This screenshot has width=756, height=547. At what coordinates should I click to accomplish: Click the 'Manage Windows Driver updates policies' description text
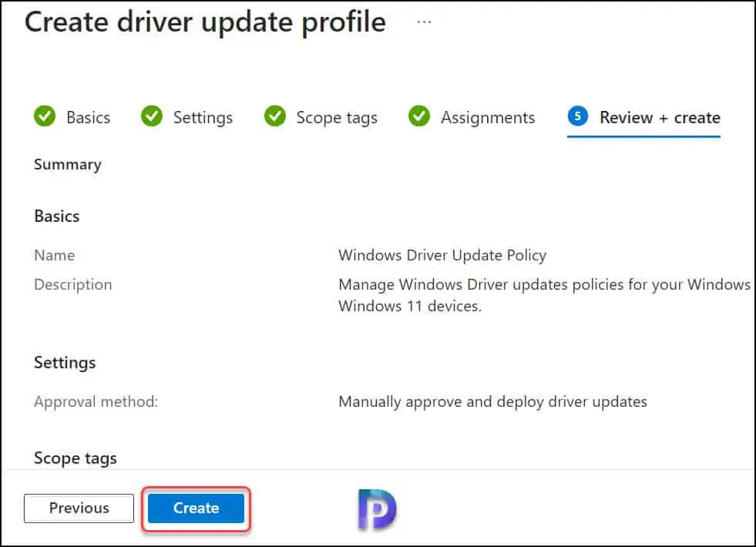[544, 295]
